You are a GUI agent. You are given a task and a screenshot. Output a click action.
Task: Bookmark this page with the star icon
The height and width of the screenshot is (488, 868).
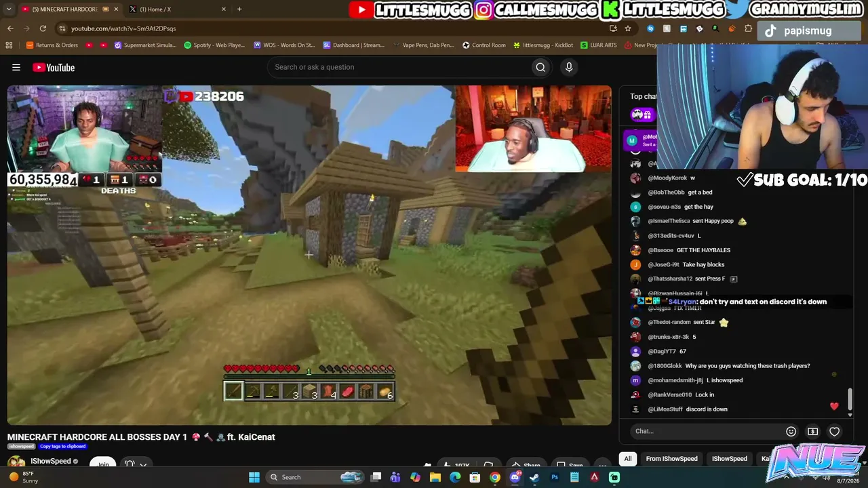coord(628,28)
